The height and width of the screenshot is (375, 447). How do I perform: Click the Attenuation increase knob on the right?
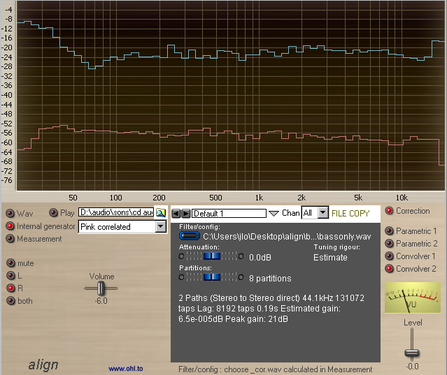click(x=241, y=256)
